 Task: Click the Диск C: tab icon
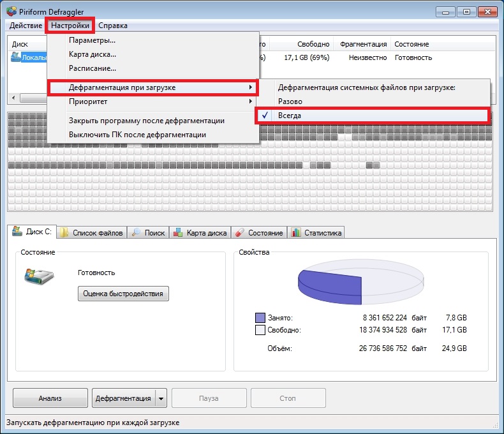tap(17, 232)
